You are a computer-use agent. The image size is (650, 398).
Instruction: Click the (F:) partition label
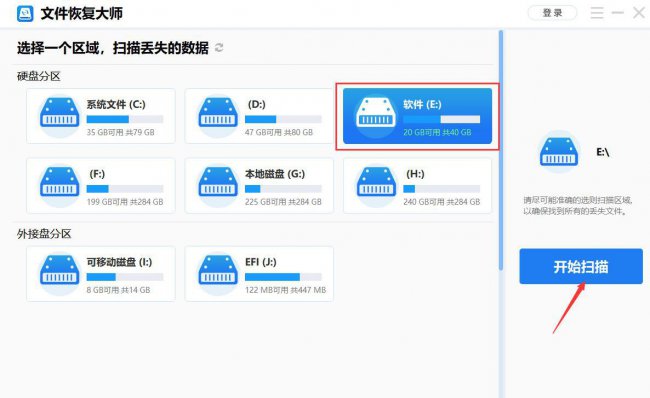click(97, 174)
